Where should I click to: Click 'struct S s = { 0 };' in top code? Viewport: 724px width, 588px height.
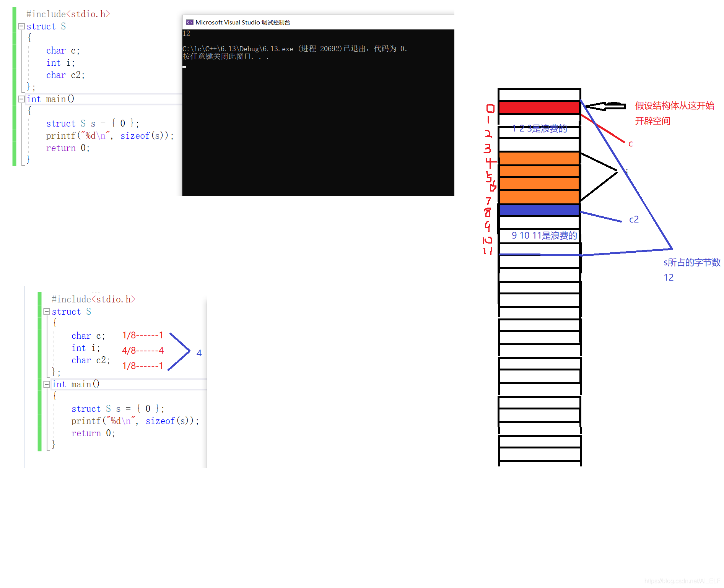point(93,123)
